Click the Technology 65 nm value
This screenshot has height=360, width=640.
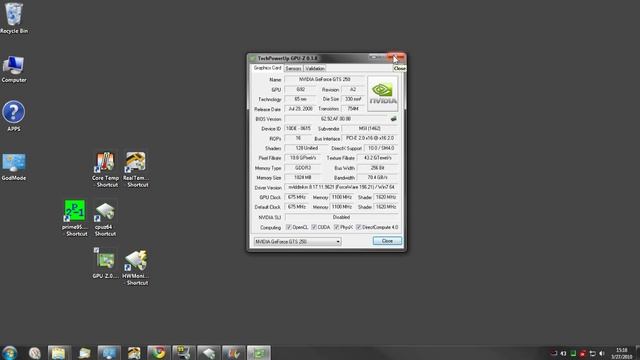coord(300,99)
